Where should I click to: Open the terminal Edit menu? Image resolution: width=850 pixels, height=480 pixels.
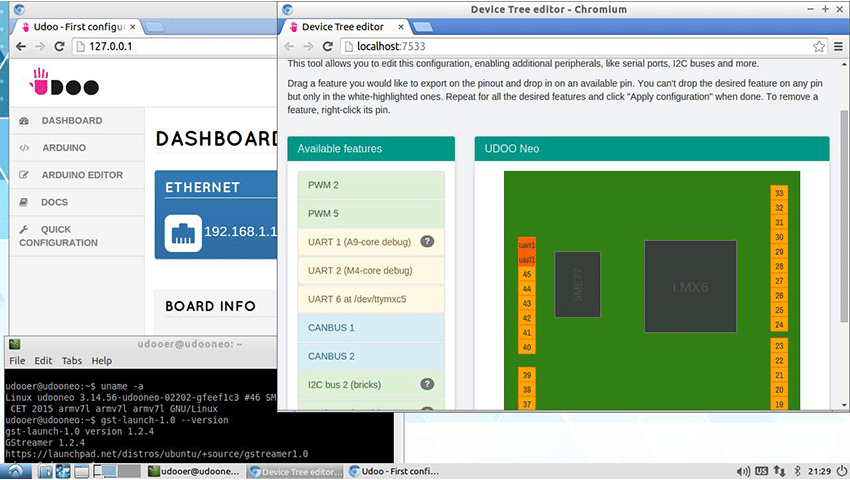[x=43, y=361]
